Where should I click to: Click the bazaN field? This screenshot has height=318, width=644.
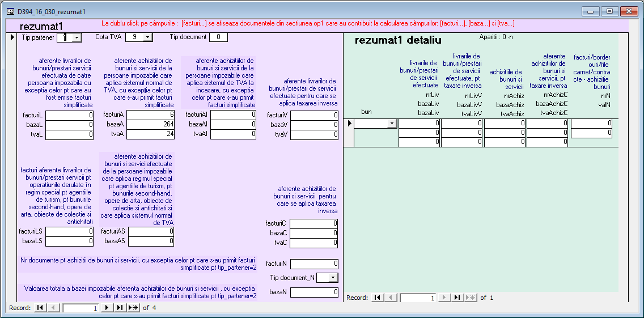pos(314,292)
